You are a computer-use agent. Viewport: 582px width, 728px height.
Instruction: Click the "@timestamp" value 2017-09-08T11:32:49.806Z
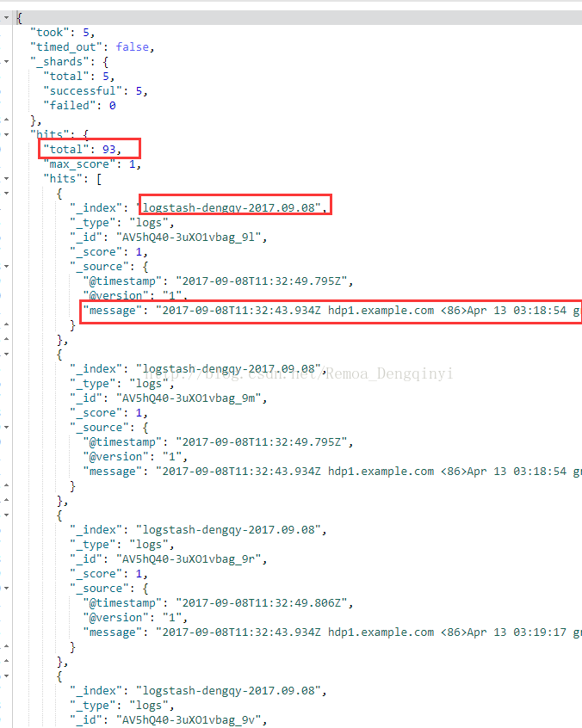[263, 603]
